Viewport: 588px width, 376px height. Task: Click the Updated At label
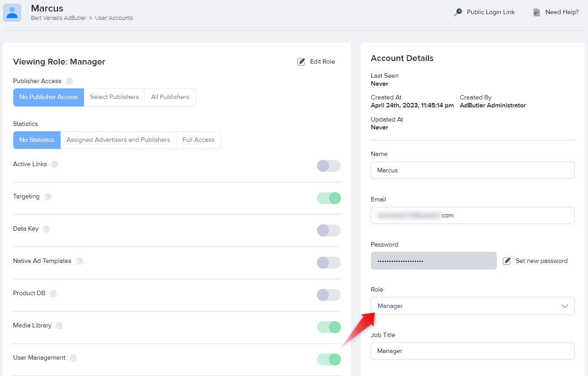(387, 119)
